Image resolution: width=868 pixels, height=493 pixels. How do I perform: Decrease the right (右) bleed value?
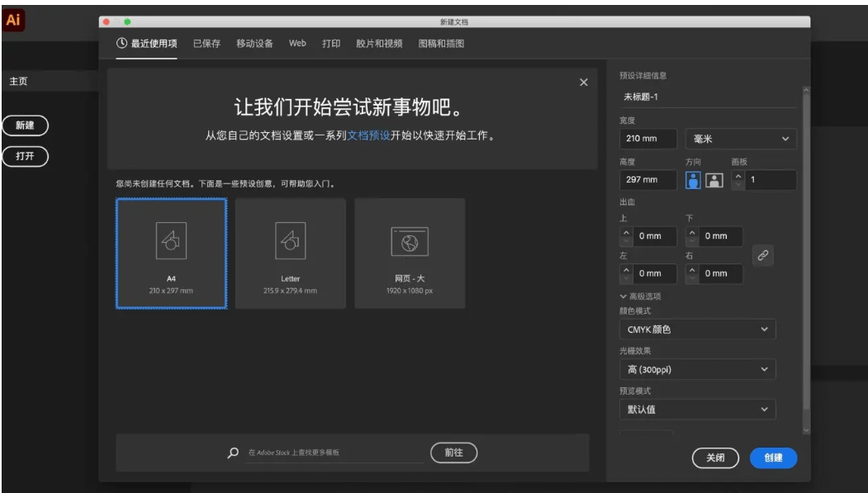tap(692, 277)
